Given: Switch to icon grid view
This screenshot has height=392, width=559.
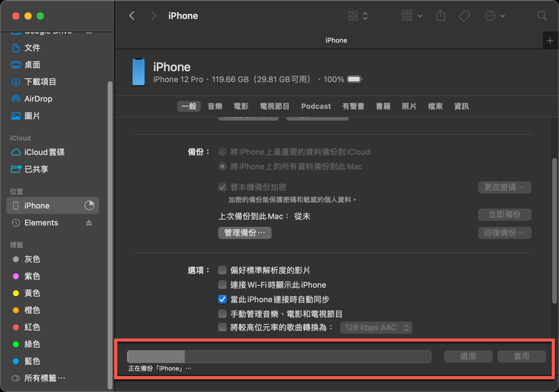Looking at the screenshot, I should [358, 16].
